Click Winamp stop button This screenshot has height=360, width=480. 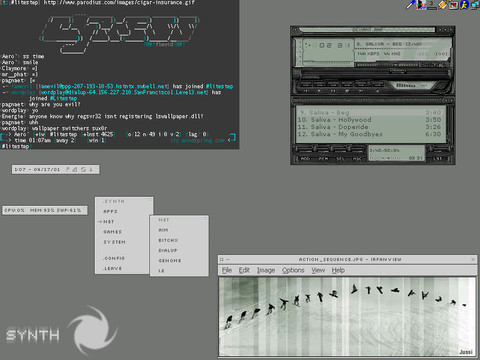[x=347, y=87]
